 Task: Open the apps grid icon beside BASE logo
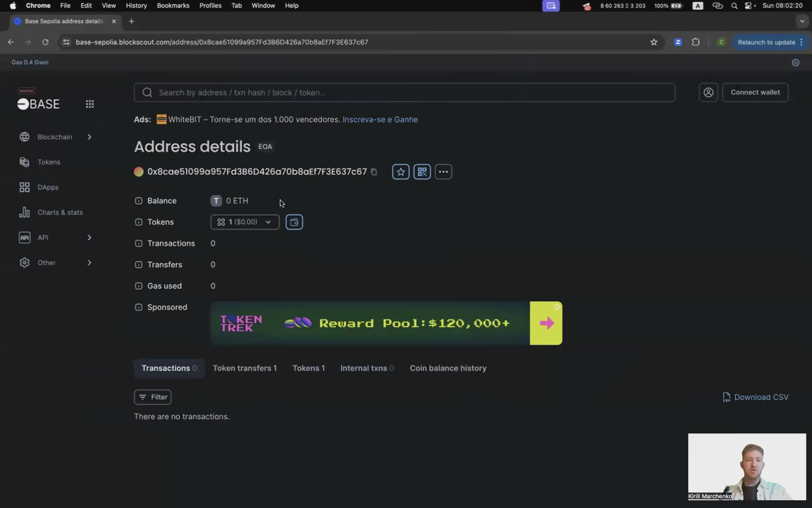point(90,104)
